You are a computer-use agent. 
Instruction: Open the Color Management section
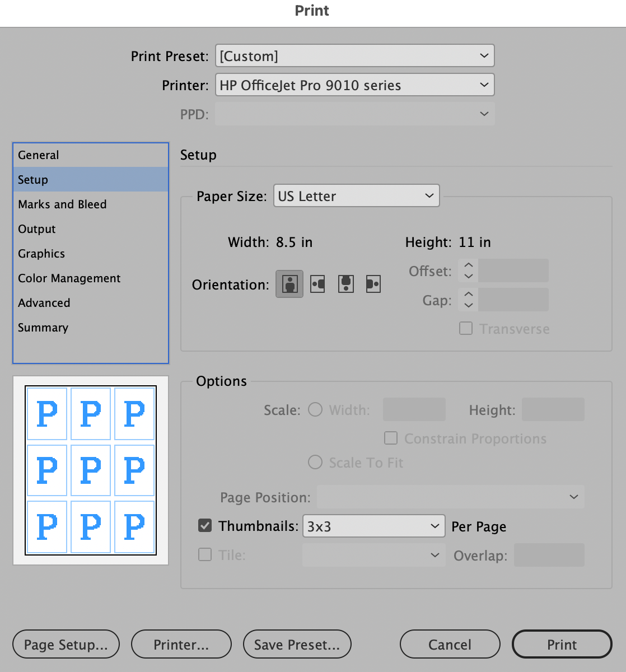click(69, 278)
